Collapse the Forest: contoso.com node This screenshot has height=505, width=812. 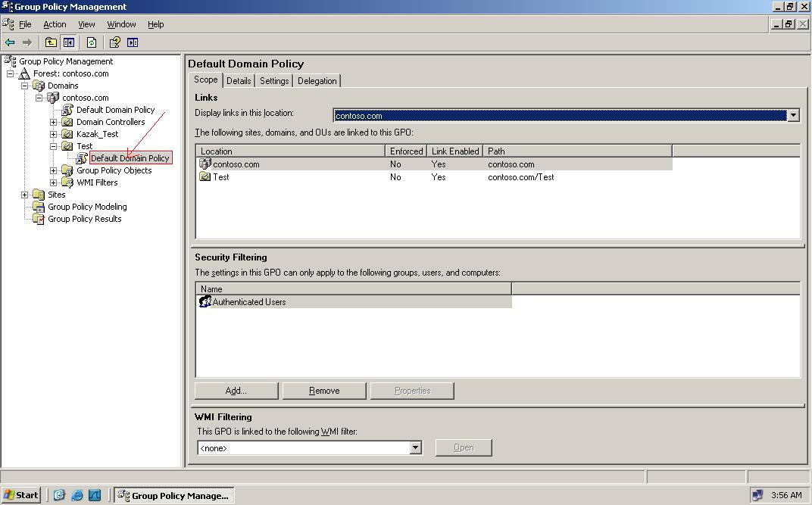[x=10, y=73]
